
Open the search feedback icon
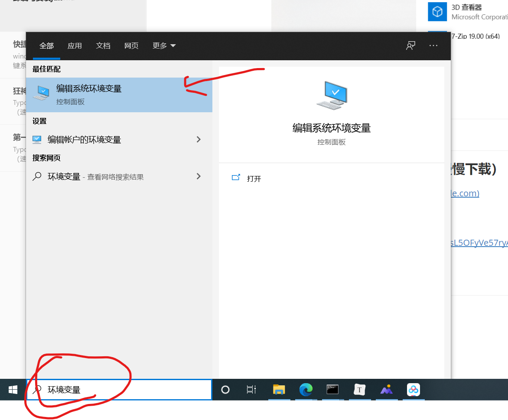click(x=410, y=46)
